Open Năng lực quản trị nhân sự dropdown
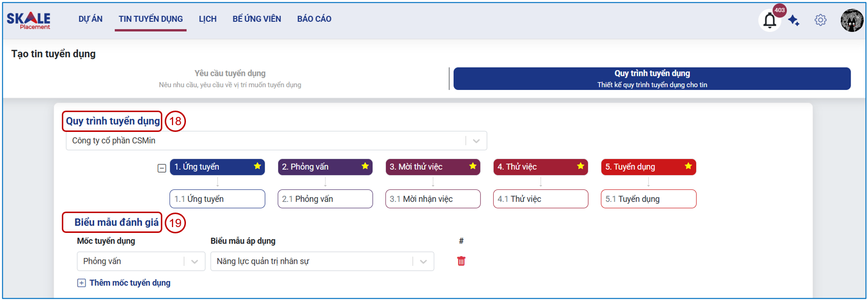The width and height of the screenshot is (868, 301). tap(322, 261)
